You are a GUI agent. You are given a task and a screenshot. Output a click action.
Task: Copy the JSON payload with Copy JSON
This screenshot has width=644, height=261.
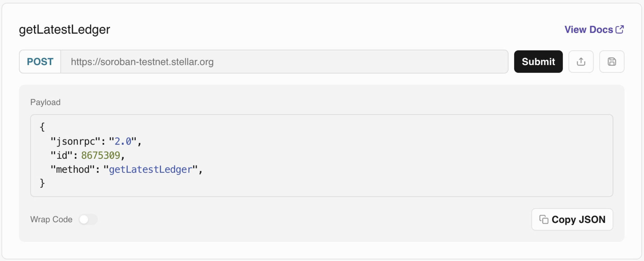coord(572,219)
